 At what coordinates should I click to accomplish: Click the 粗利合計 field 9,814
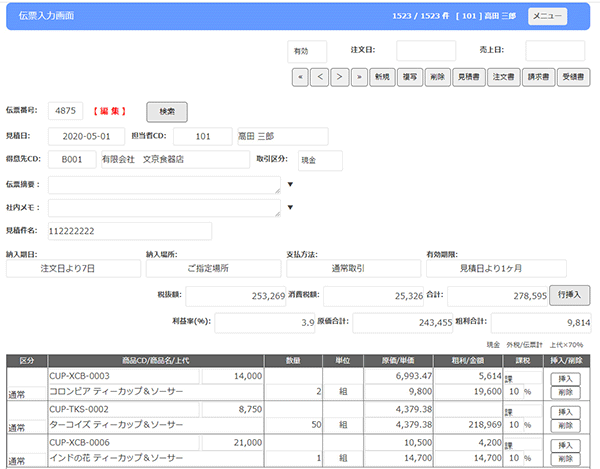[541, 323]
